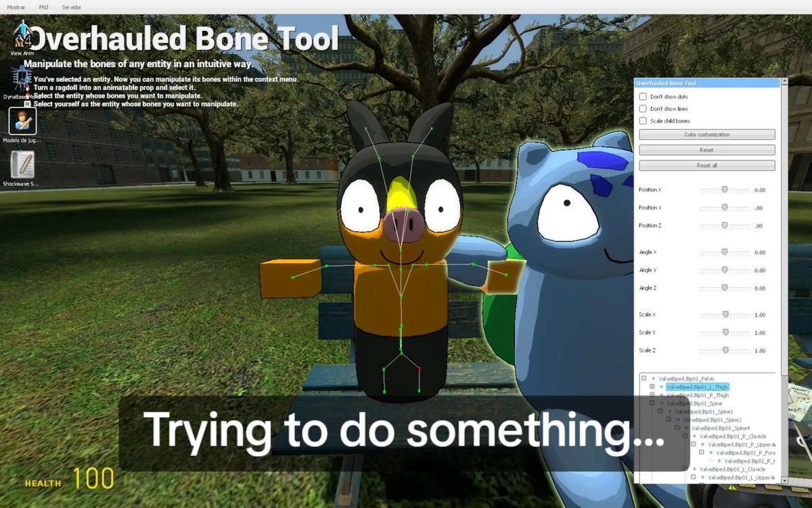Collapse the ValveBiped.Bip01_Pelvis tree node
The width and height of the screenshot is (812, 508).
(644, 379)
